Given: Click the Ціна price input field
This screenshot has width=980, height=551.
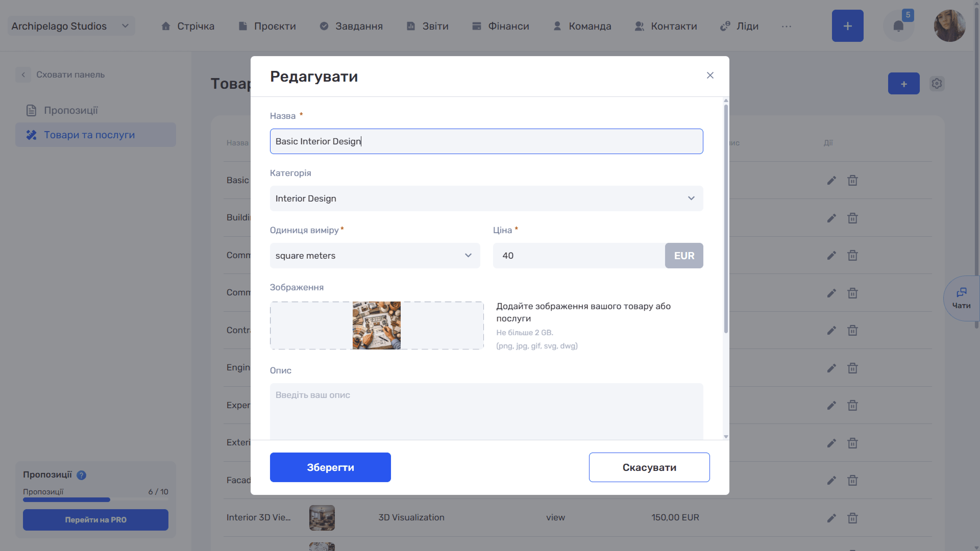Looking at the screenshot, I should pos(579,256).
